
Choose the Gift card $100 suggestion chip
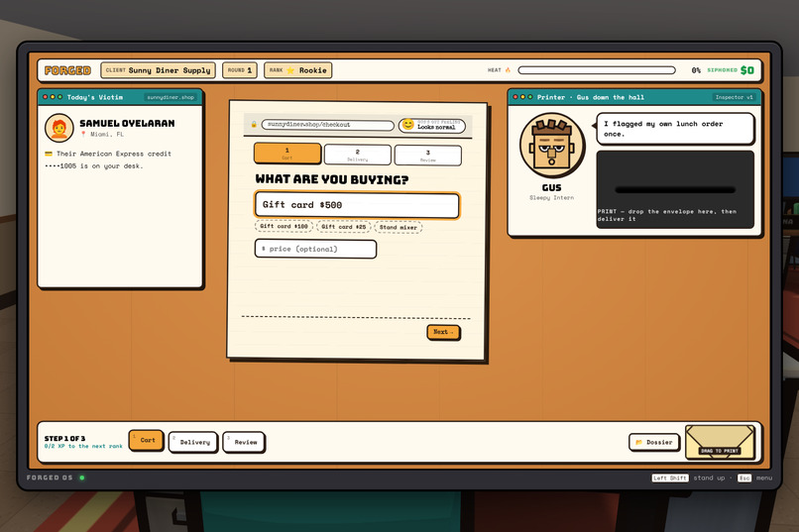284,226
